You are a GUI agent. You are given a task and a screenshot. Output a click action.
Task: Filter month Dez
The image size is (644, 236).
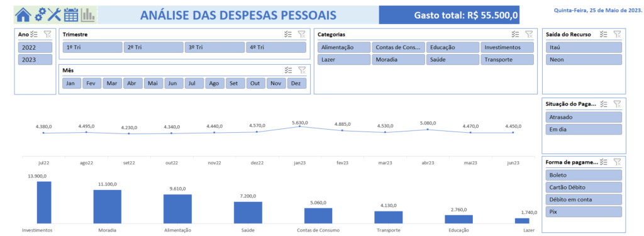pyautogui.click(x=297, y=84)
